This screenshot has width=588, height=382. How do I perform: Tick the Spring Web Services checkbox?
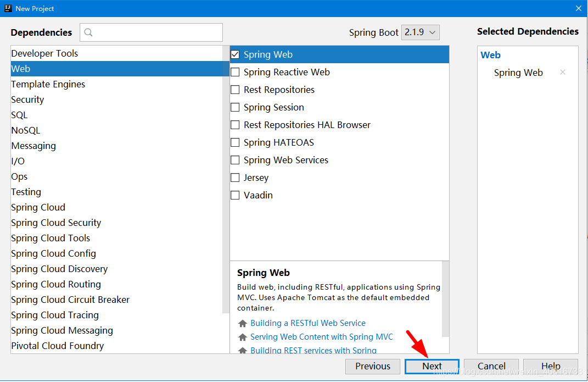point(235,160)
